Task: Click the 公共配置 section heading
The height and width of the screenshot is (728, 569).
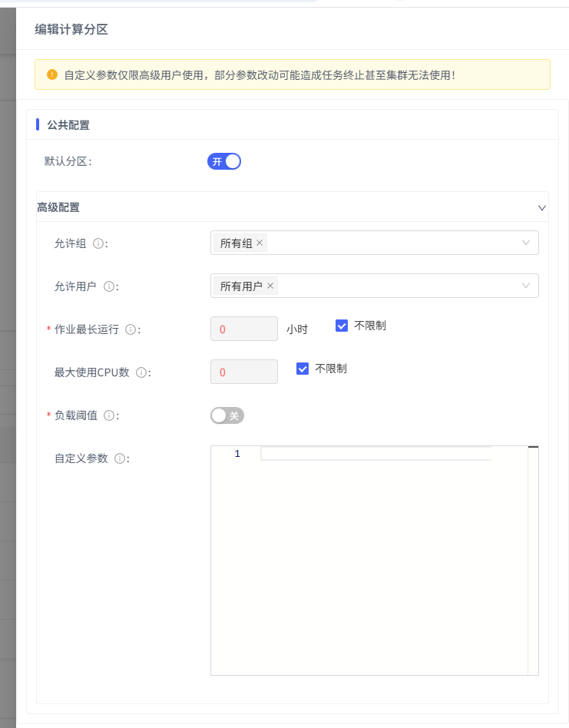Action: pos(68,125)
